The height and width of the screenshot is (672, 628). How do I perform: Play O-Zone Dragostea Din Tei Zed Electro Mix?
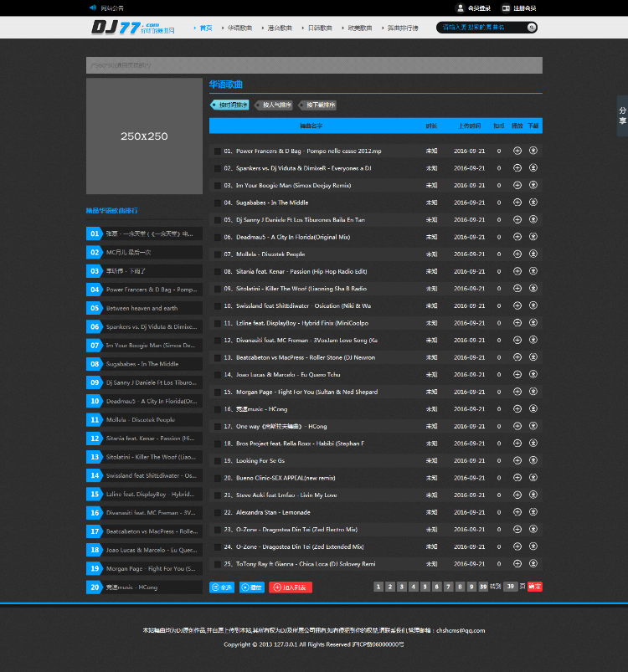pos(517,529)
